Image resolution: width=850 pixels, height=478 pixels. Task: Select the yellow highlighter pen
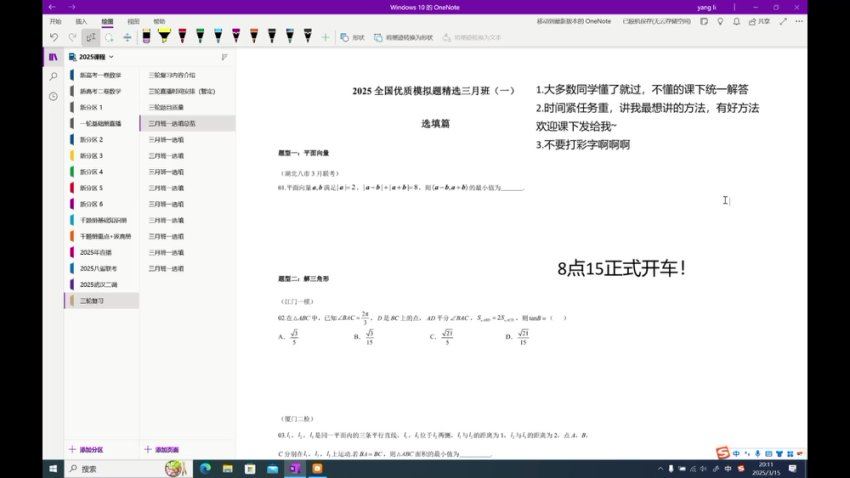point(164,36)
